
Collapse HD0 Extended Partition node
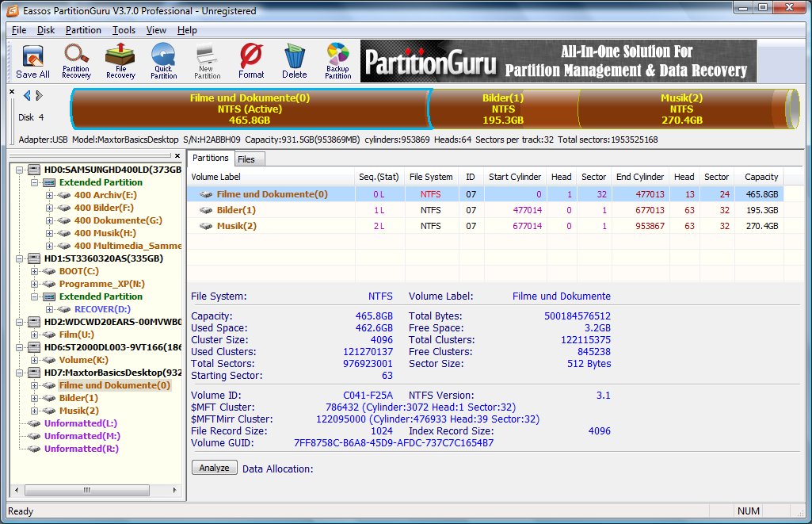coord(34,182)
